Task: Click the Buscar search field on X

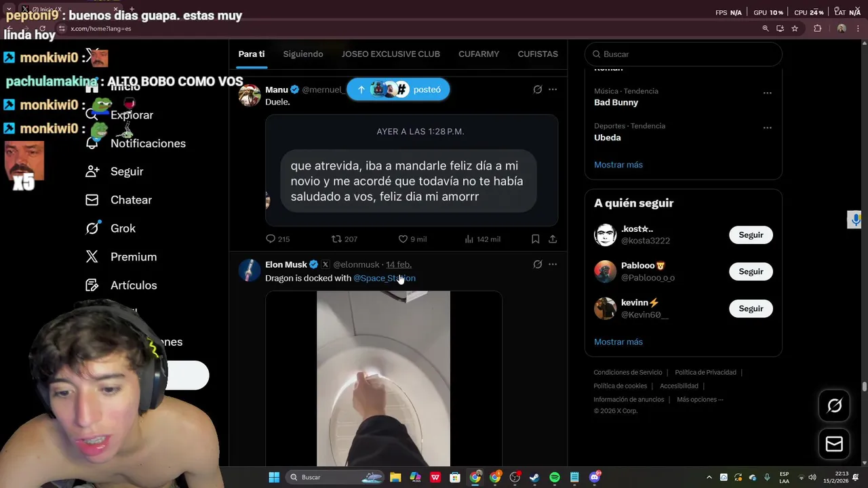Action: tap(684, 54)
